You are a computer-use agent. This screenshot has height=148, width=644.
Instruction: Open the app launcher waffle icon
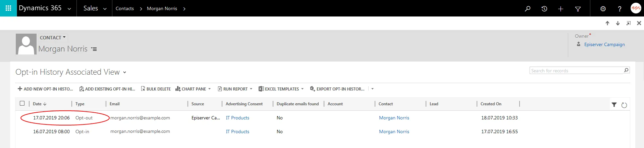[x=8, y=8]
